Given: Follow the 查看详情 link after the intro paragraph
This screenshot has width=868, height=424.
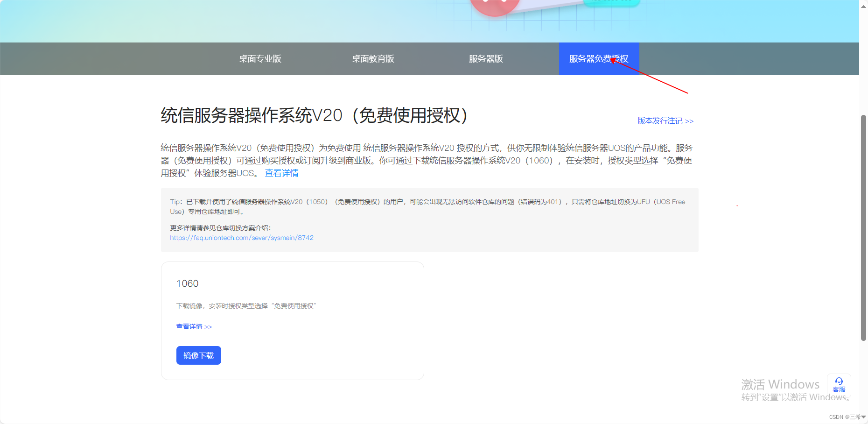Looking at the screenshot, I should point(281,173).
